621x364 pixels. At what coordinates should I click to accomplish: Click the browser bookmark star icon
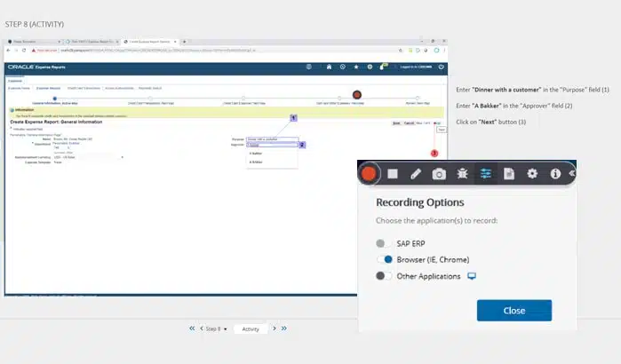click(401, 51)
